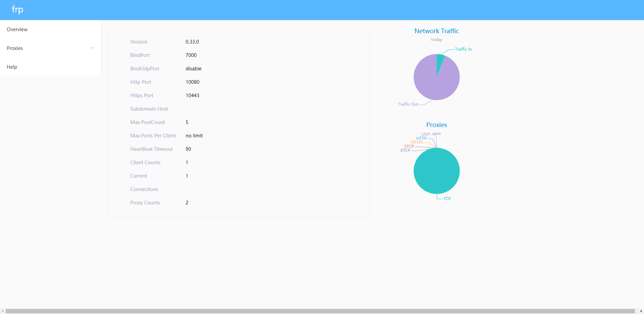Viewport: 644px width, 314px height.
Task: Select the Traffic Out chart label
Action: point(408,104)
